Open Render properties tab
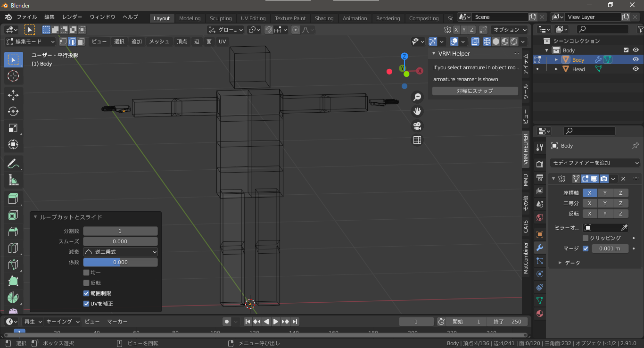The image size is (644, 348). [540, 164]
